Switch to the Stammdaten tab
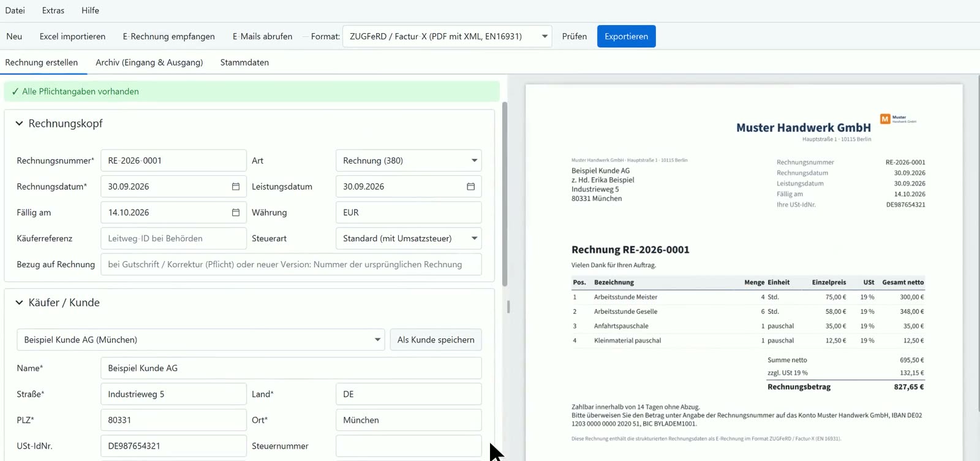Screen dimensions: 980x461 [x=244, y=63]
